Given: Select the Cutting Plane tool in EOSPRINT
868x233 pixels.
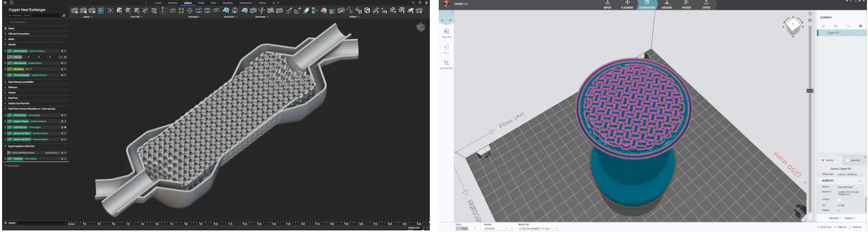Looking at the screenshot, I should click(446, 33).
